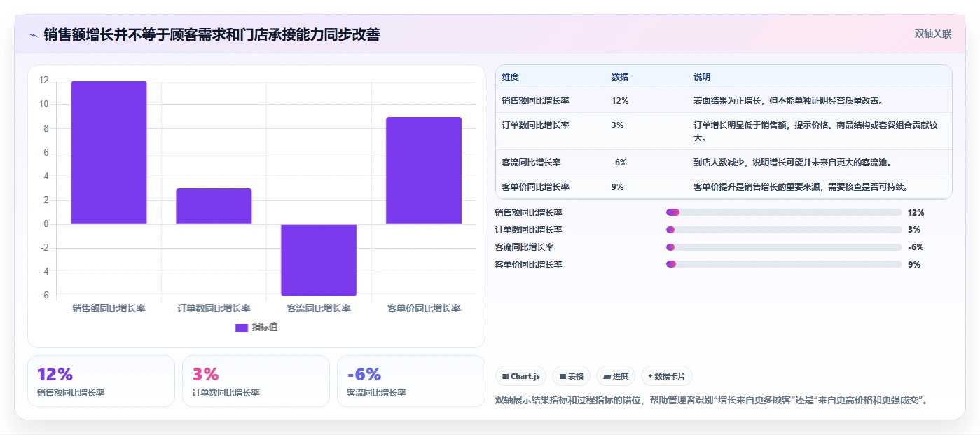980x435 pixels.
Task: Click the y-axis value 0
Action: pyautogui.click(x=46, y=224)
